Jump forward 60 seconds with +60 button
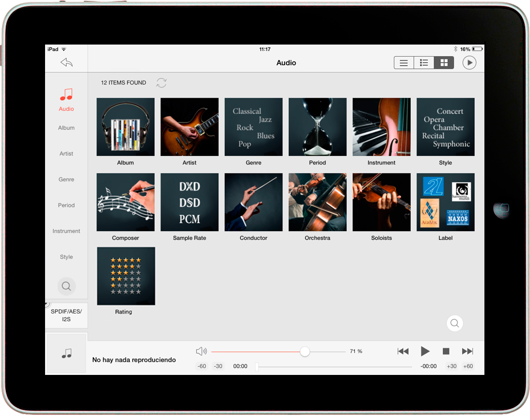Screen dimensions: 530x420 click(x=467, y=366)
